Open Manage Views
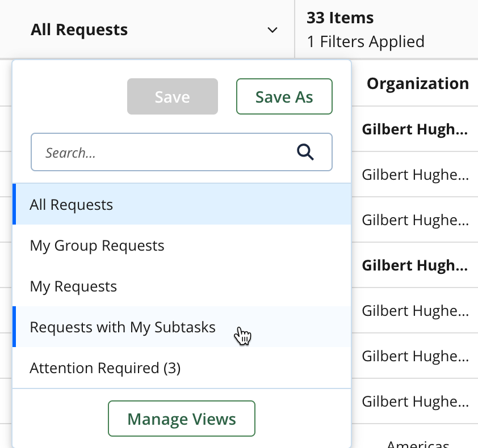This screenshot has height=448, width=478. tap(182, 419)
